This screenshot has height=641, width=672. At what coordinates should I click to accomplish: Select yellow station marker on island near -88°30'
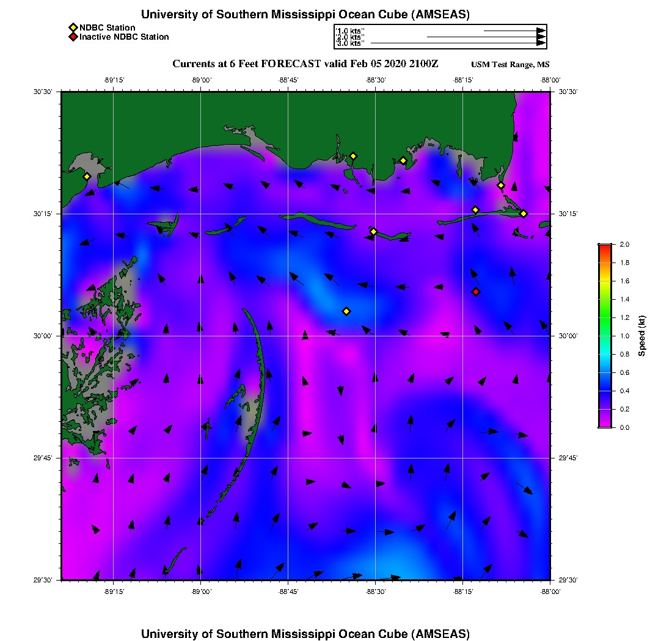pos(374,231)
